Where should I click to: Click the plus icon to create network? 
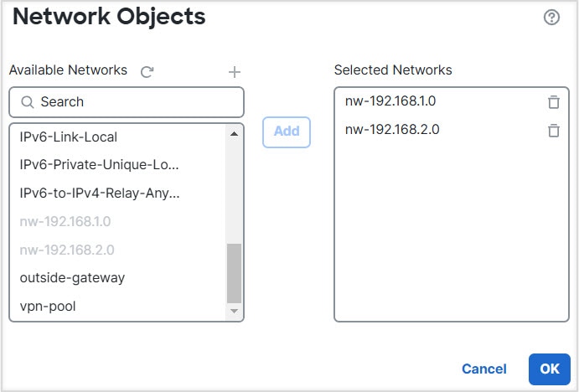(235, 72)
